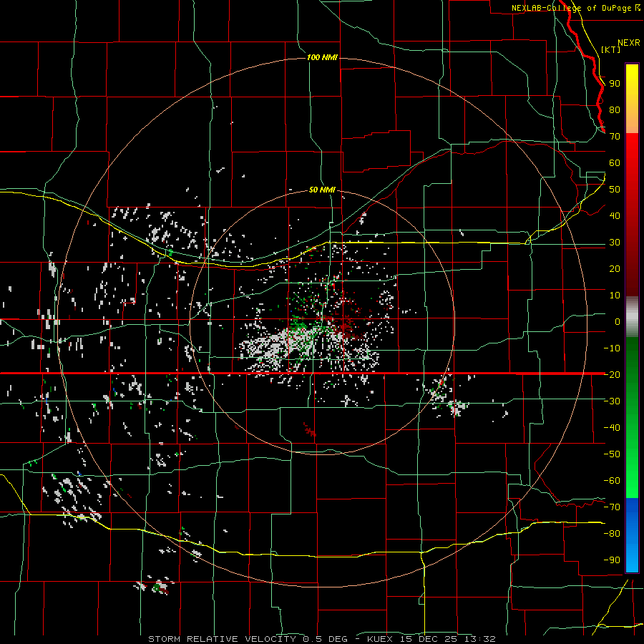Click the 50 value on velocity scale
The width and height of the screenshot is (644, 644).
click(x=615, y=190)
